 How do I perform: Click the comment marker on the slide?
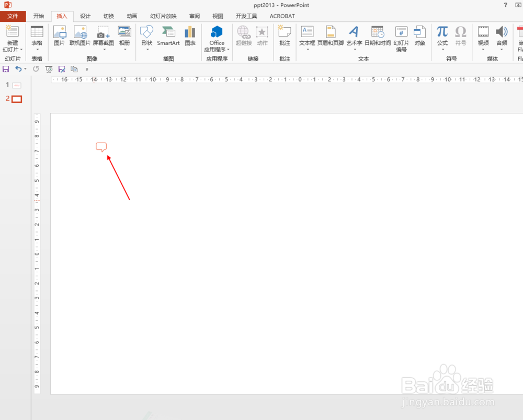click(101, 147)
